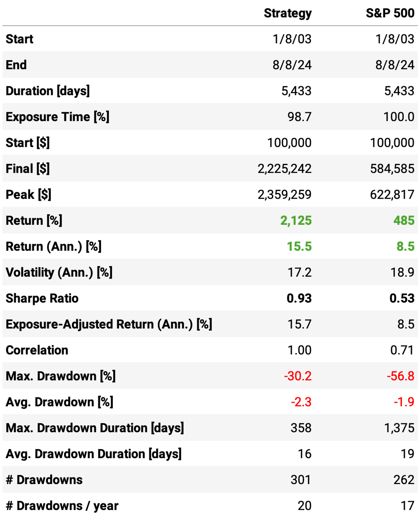This screenshot has width=420, height=521.
Task: Click the Correlation row label
Action: (37, 350)
